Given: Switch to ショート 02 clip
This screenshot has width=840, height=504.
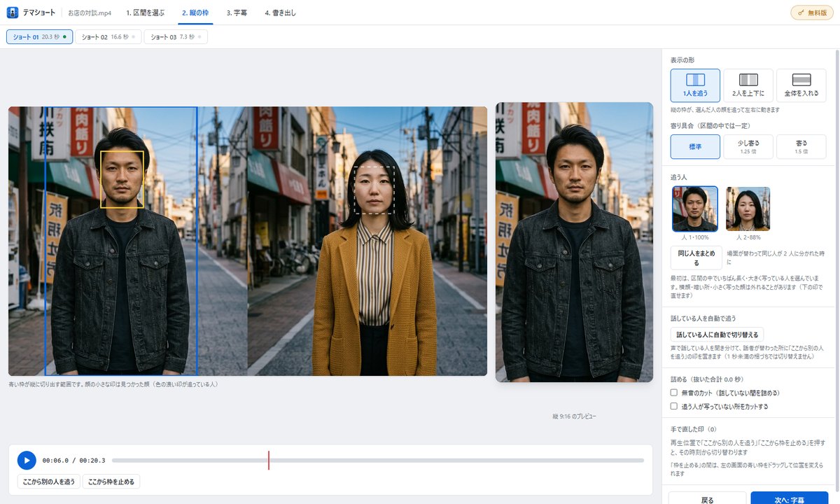Looking at the screenshot, I should (x=108, y=36).
